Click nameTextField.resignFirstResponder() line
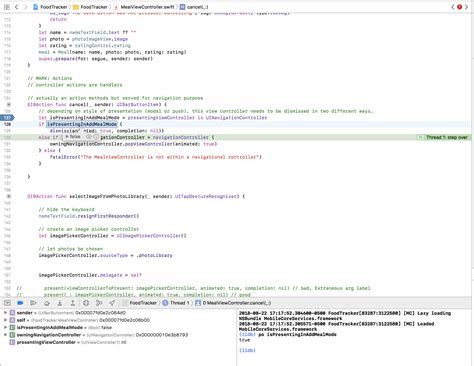 pos(89,216)
